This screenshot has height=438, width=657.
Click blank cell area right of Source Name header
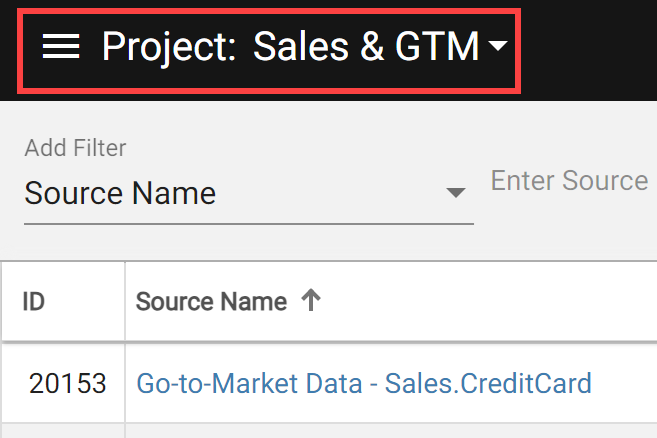coord(486,301)
